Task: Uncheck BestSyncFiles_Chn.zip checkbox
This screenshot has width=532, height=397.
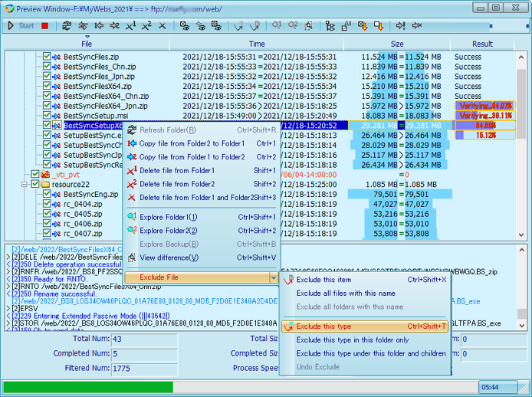Action: pos(47,67)
